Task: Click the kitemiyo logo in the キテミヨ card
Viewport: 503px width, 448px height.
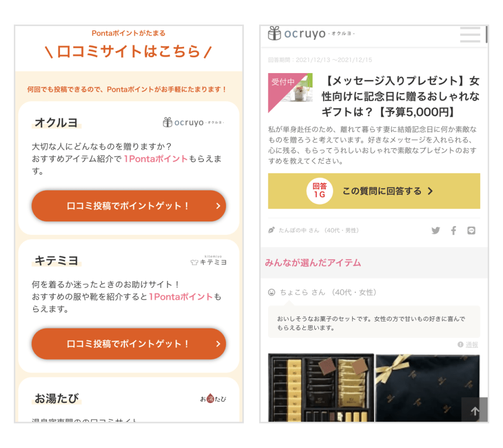Action: click(x=209, y=260)
